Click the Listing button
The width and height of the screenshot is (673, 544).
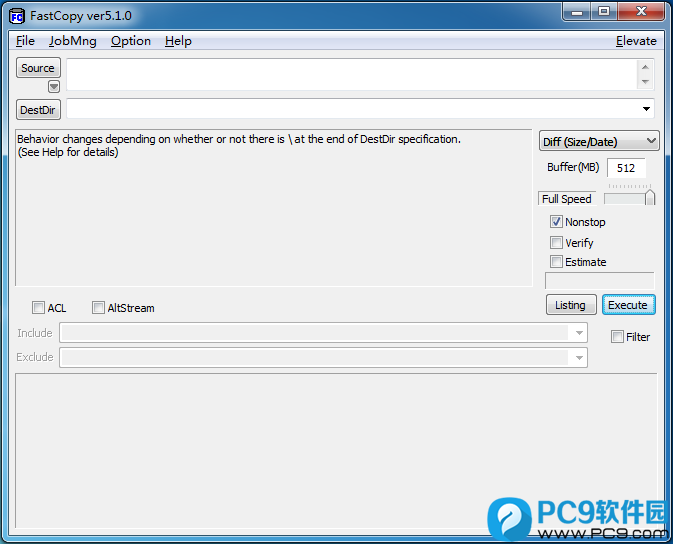(571, 305)
